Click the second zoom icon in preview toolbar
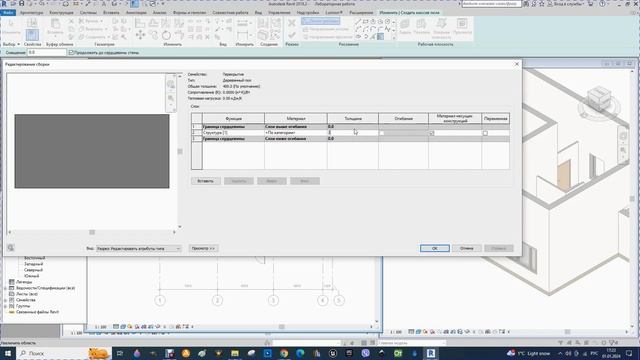Image resolution: width=640 pixels, height=360 pixels. (x=171, y=98)
